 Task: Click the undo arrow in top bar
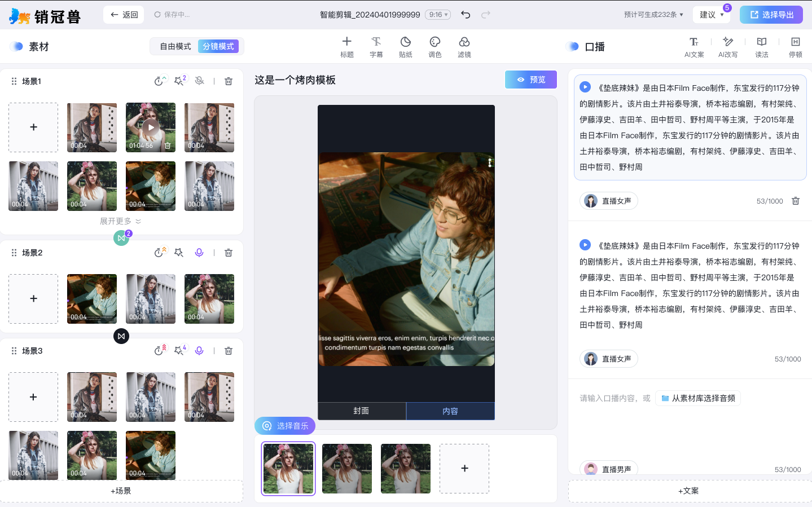click(466, 15)
